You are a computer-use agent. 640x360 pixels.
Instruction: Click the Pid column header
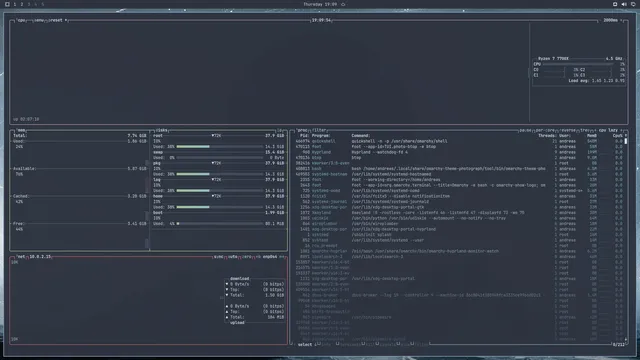click(304, 136)
